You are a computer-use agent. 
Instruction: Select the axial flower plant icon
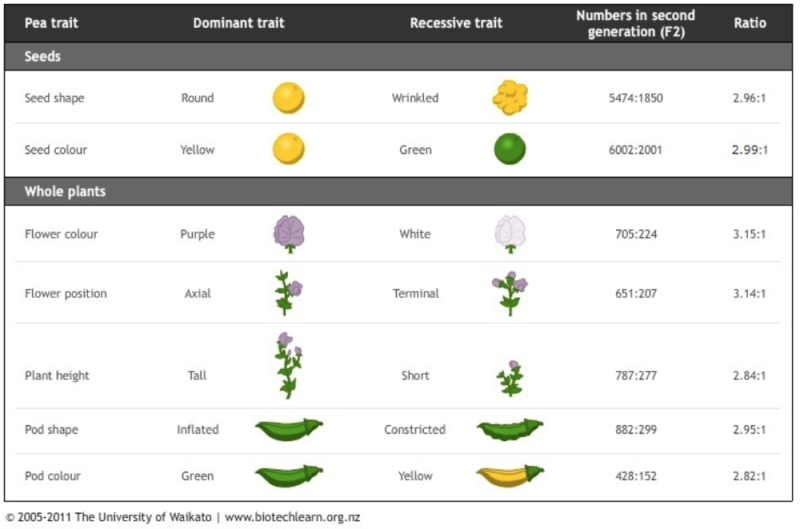pyautogui.click(x=289, y=293)
